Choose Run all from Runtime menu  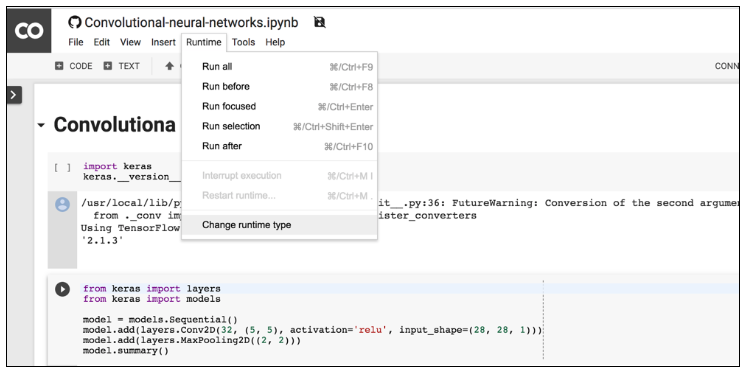(280, 67)
